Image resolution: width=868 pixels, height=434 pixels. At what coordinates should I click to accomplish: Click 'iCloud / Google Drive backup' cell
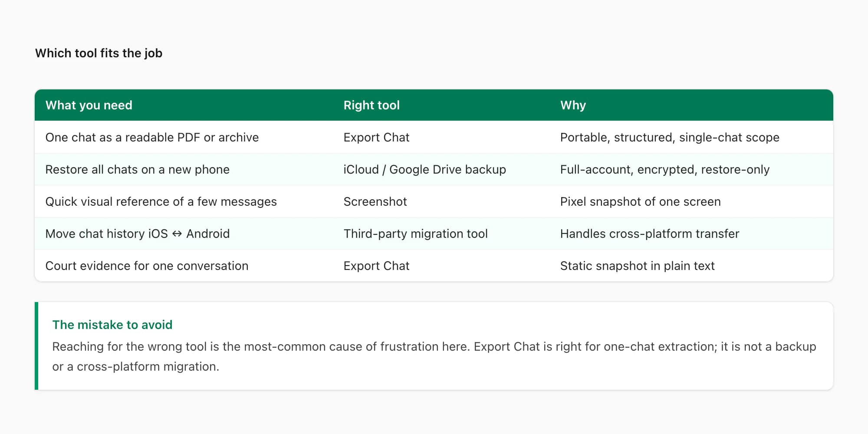[424, 169]
